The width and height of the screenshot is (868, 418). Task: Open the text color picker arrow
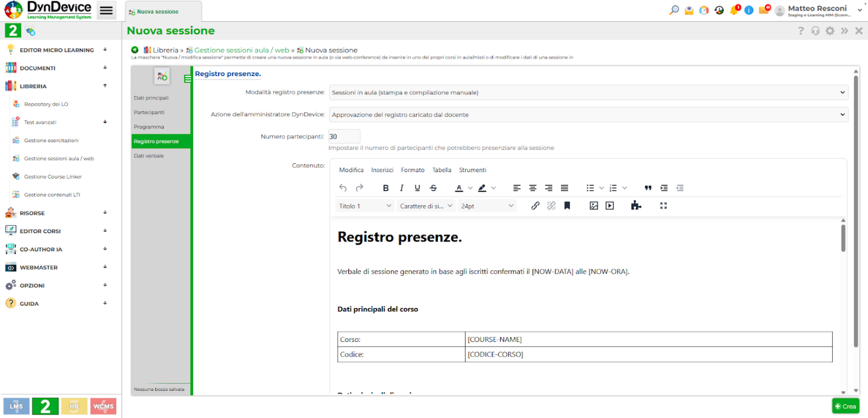tap(470, 188)
